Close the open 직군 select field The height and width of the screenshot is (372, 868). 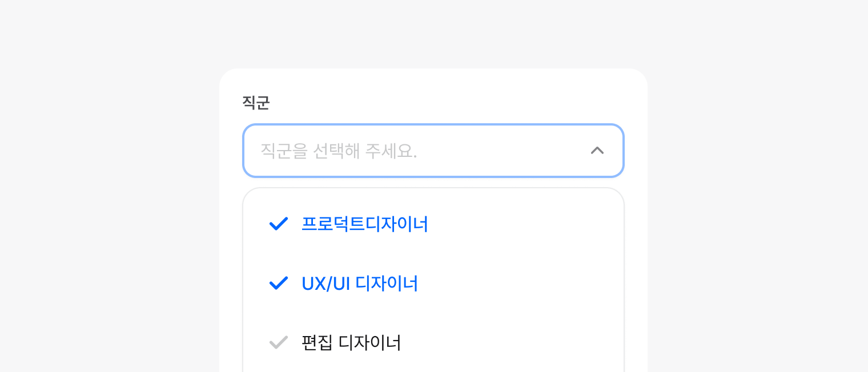(597, 151)
